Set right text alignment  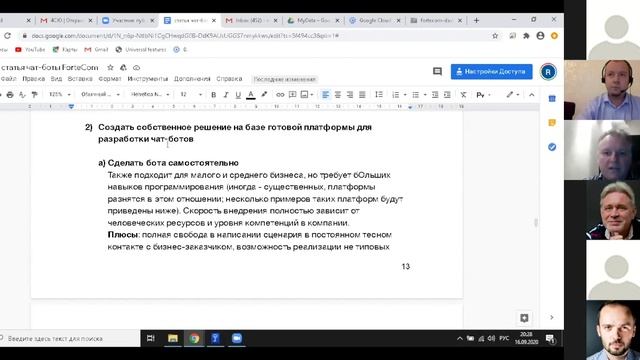[x=350, y=95]
